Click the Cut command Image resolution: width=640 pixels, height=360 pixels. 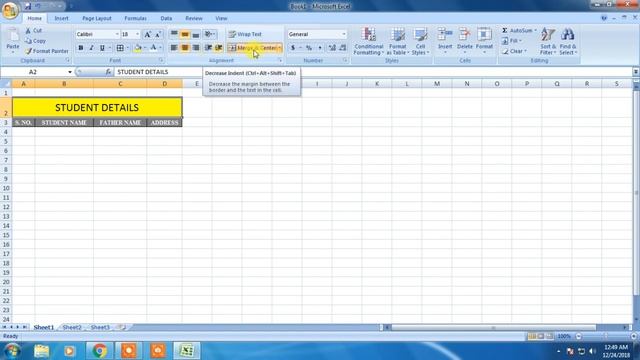click(x=33, y=31)
